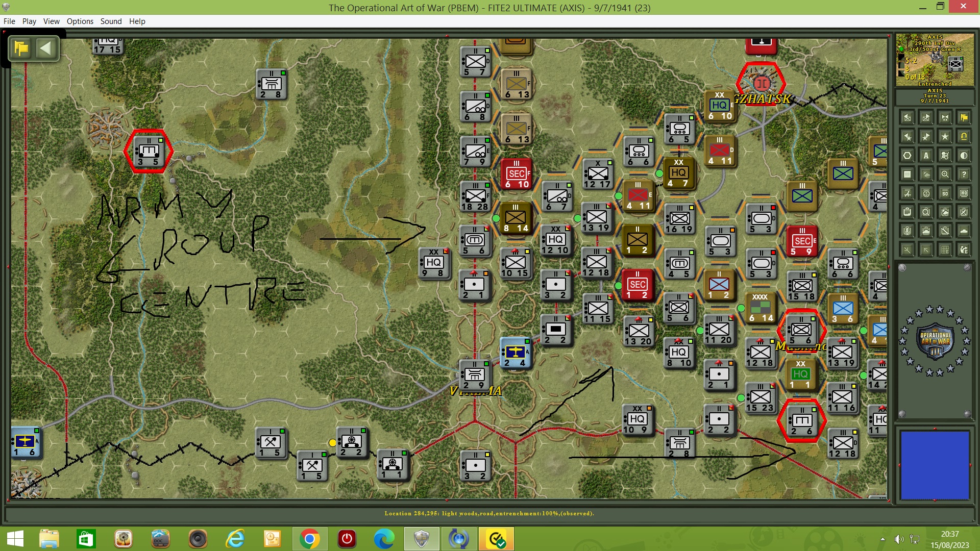Viewport: 980px width, 551px height.
Task: Open File Explorer from the taskbar
Action: 50,539
